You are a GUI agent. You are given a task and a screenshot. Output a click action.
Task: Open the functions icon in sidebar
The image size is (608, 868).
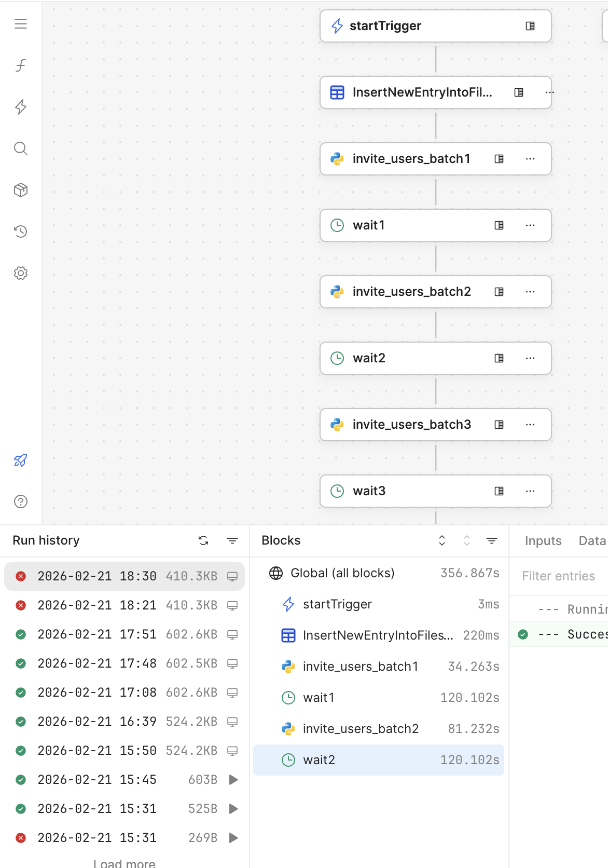coord(21,65)
